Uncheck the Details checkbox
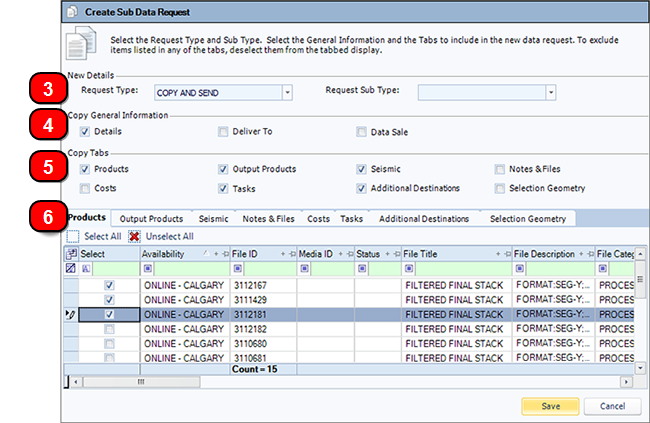This screenshot has height=423, width=650. pyautogui.click(x=85, y=132)
